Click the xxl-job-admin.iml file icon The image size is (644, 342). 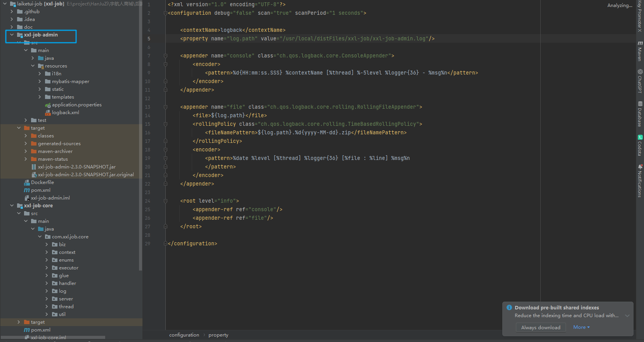27,198
